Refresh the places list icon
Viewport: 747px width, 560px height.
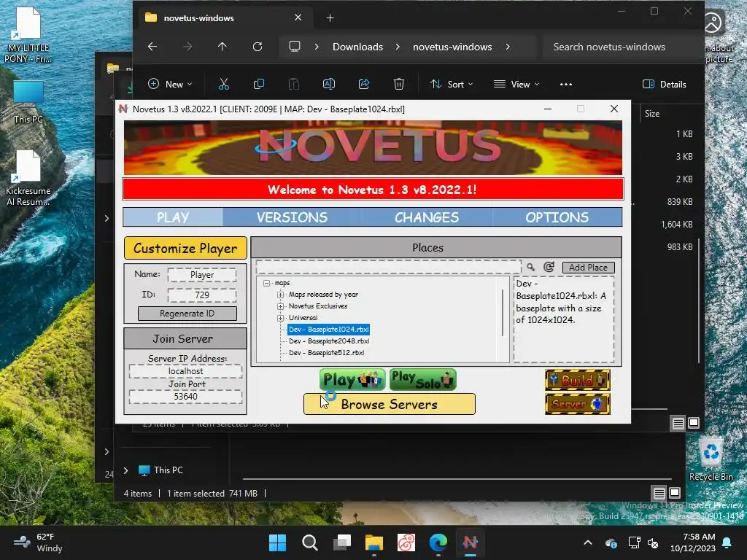coord(549,267)
